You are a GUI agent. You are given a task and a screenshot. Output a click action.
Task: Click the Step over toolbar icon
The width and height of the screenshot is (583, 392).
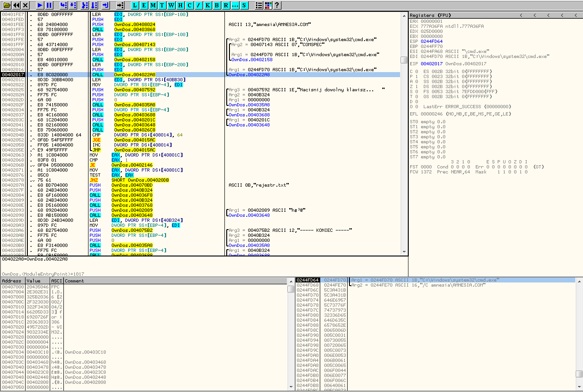73,5
